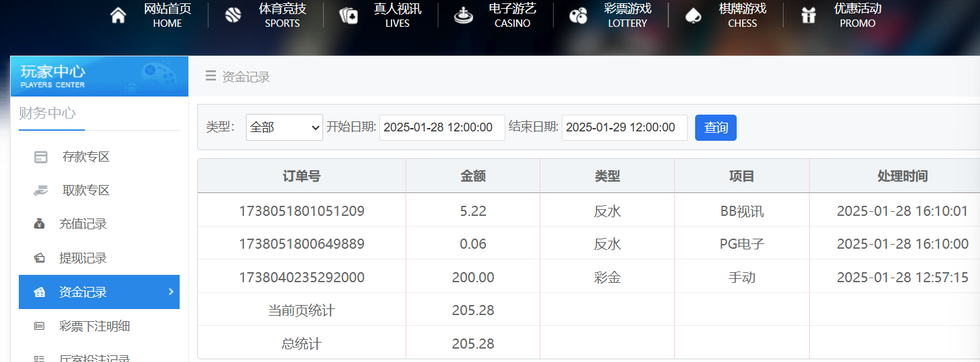Click order number 1738040235292000
980x362 pixels.
coord(302,277)
